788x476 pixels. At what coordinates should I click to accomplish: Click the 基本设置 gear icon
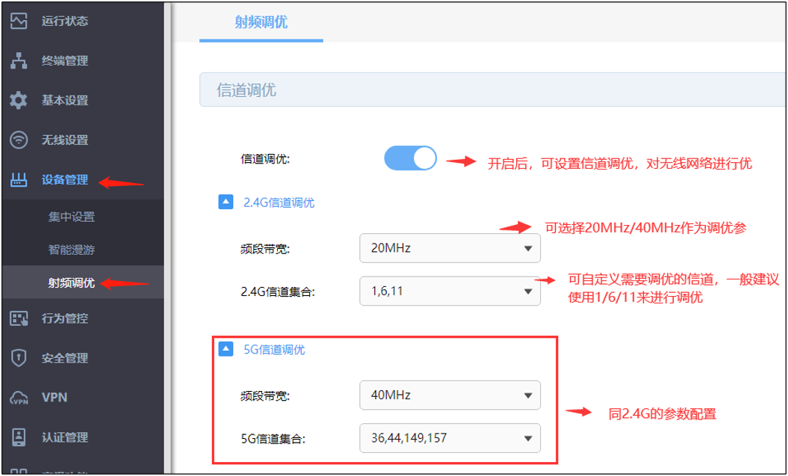(x=19, y=100)
